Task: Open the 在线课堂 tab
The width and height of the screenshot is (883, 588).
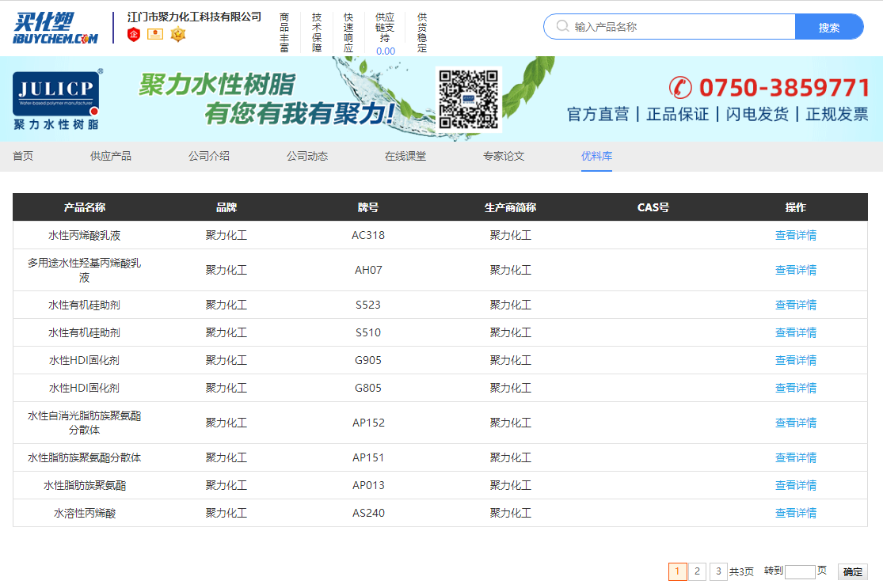Action: click(x=405, y=156)
